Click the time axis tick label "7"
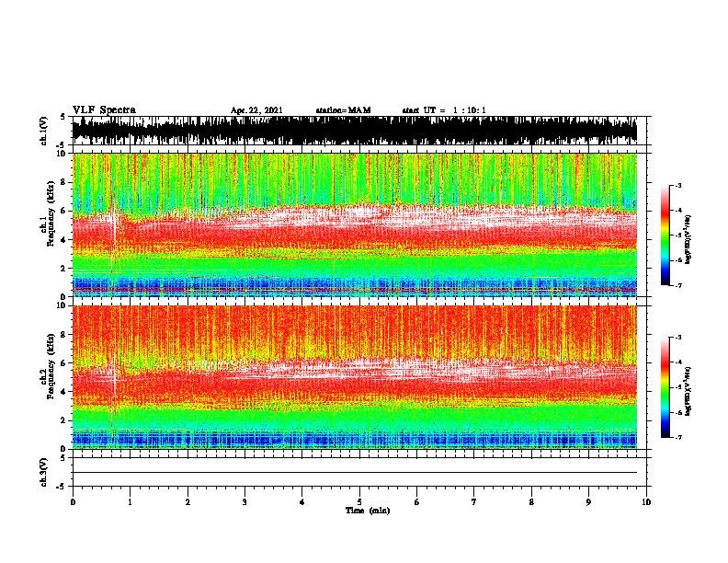Image resolution: width=728 pixels, height=563 pixels. pos(474,502)
